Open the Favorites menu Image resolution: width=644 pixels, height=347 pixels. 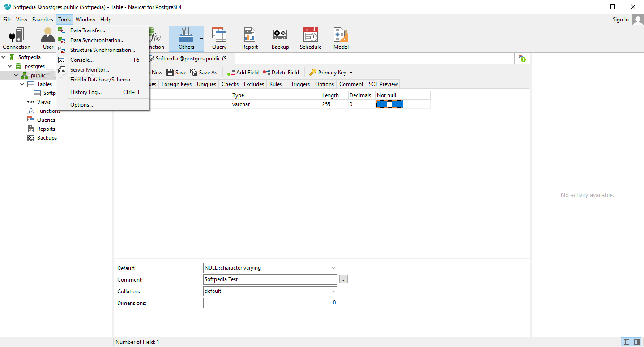tap(43, 20)
